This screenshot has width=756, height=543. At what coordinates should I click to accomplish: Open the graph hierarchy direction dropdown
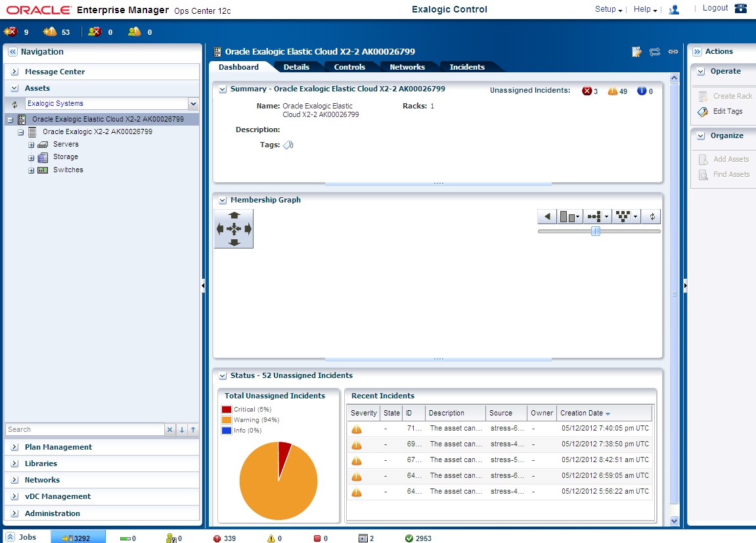(598, 217)
